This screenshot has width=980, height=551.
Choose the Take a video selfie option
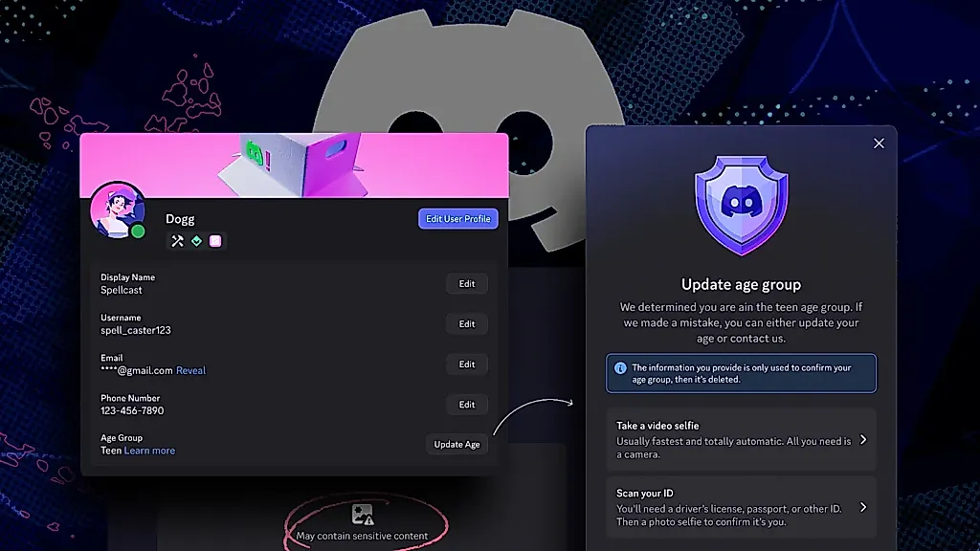tap(742, 439)
